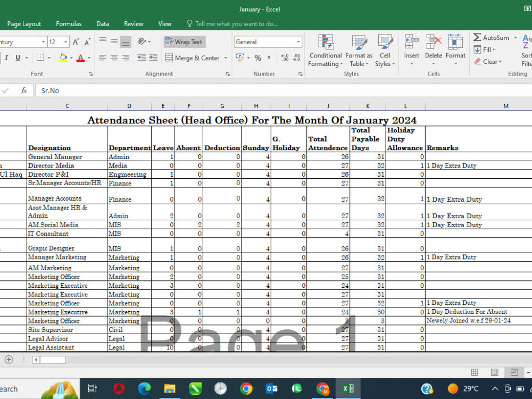Decrease cell indent

[x=142, y=57]
